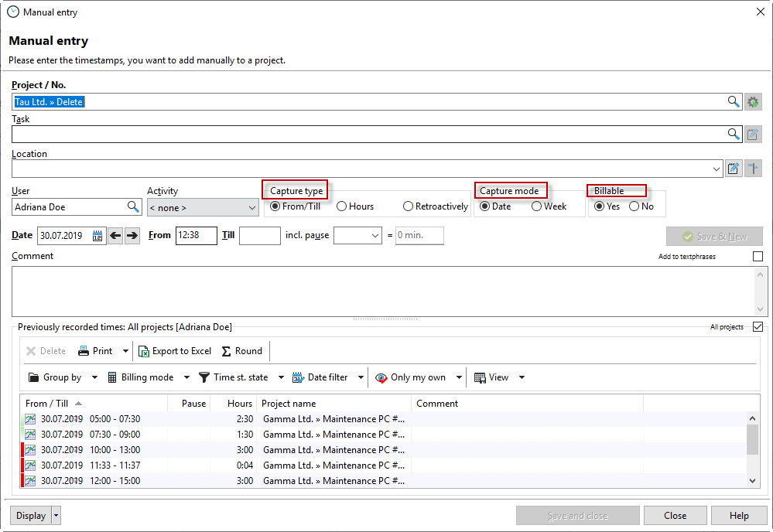Select the Hours capture type

coord(342,206)
